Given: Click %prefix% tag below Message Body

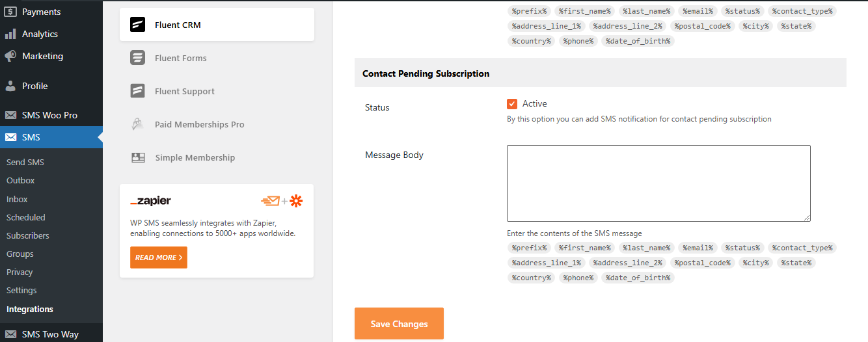Looking at the screenshot, I should coord(529,248).
